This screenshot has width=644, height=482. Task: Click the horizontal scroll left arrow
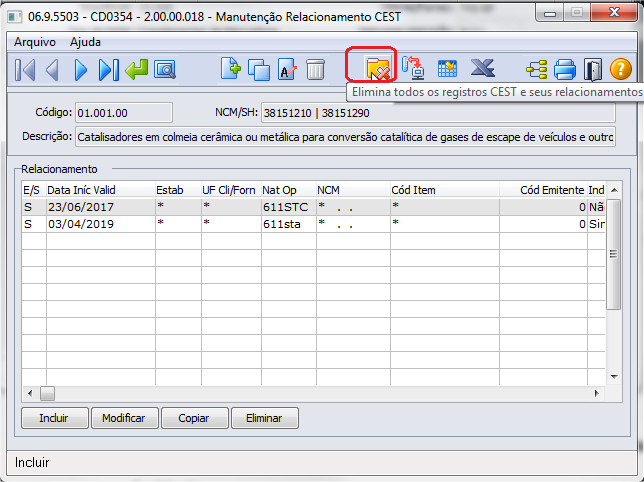(30, 393)
